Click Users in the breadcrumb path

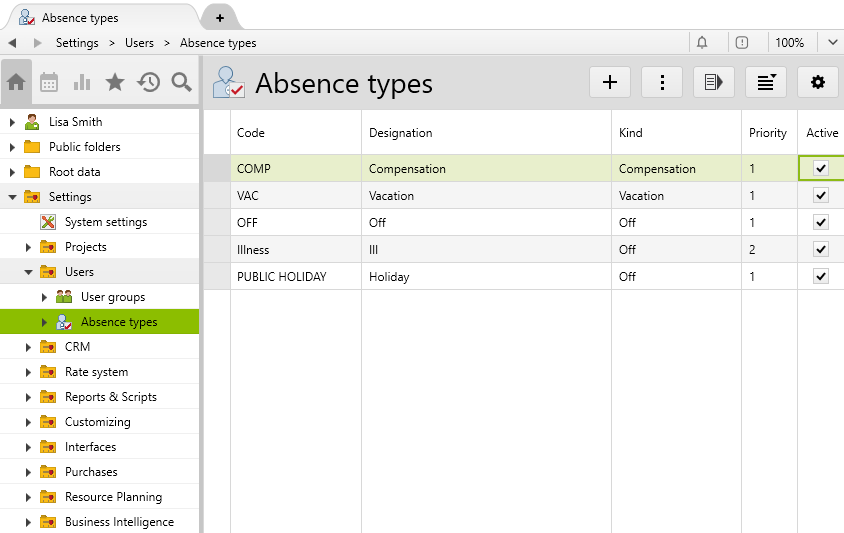pos(139,43)
